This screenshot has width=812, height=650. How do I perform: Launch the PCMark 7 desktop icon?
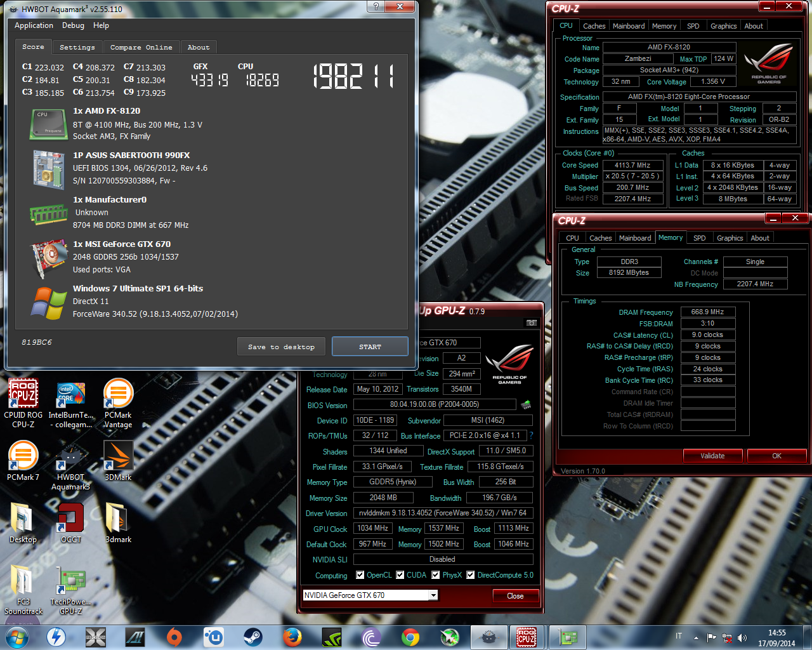tap(23, 461)
